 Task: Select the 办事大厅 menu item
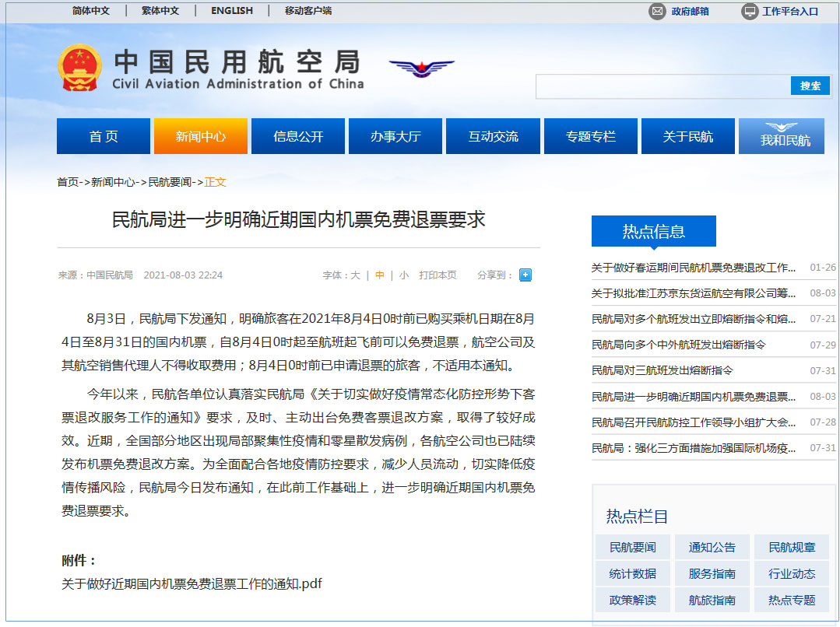pos(395,137)
